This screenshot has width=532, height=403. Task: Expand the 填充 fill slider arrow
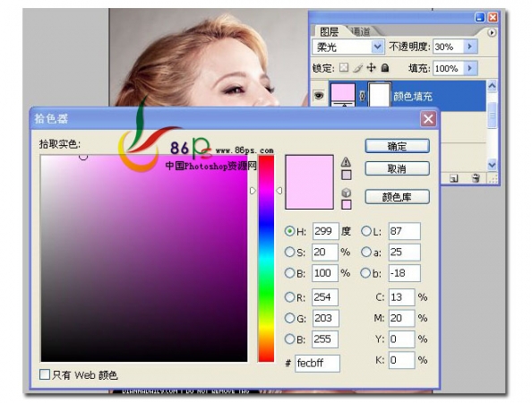click(x=470, y=68)
